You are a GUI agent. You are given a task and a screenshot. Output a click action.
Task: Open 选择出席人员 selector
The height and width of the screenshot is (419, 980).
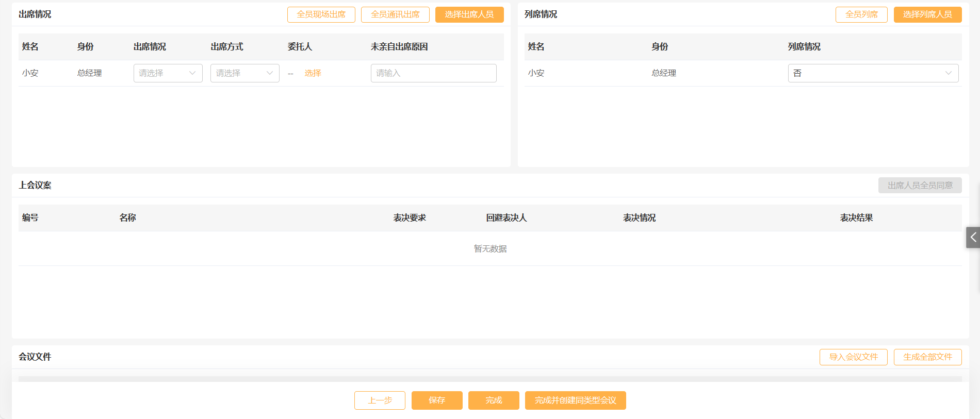tap(469, 14)
